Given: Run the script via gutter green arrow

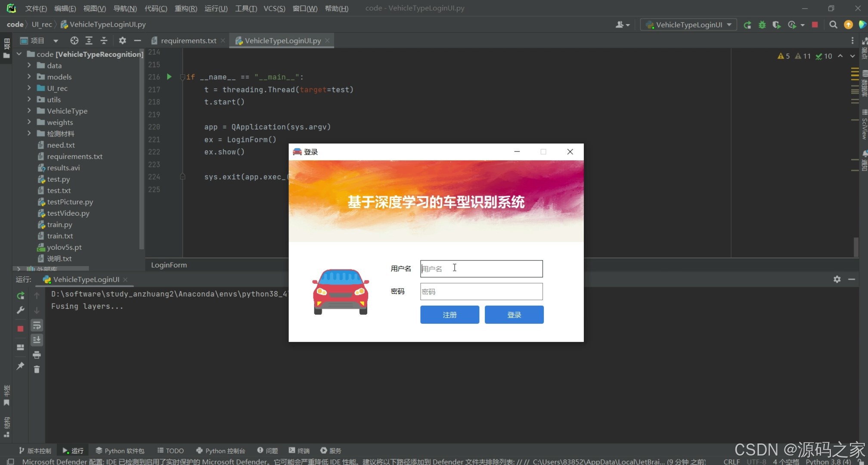Looking at the screenshot, I should [169, 77].
